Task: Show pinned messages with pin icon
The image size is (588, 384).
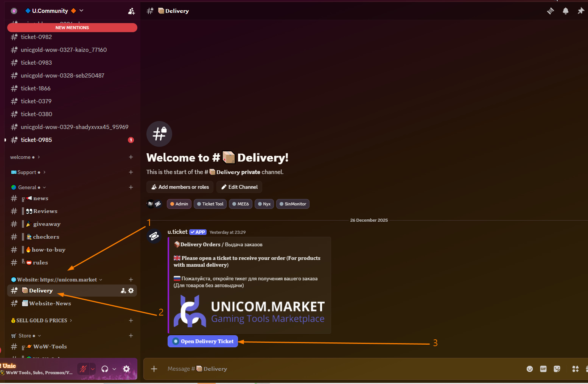Action: tap(581, 11)
